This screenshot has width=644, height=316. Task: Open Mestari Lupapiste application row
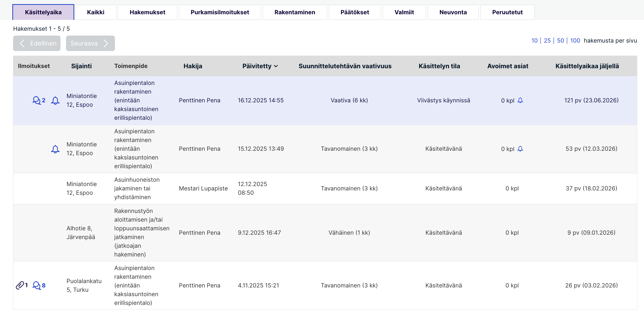click(x=203, y=188)
